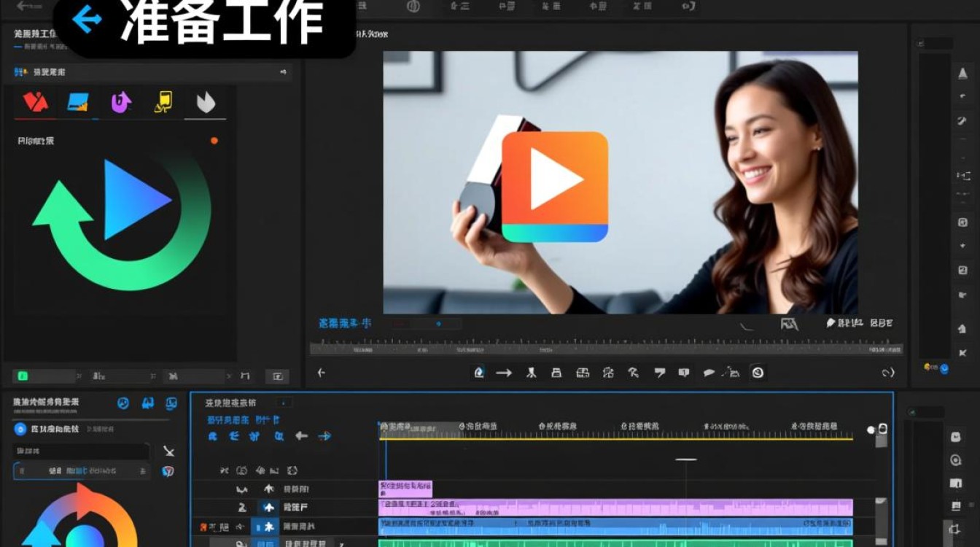The width and height of the screenshot is (980, 547).
Task: Click the loop icon right of preview toolbar
Action: click(887, 373)
